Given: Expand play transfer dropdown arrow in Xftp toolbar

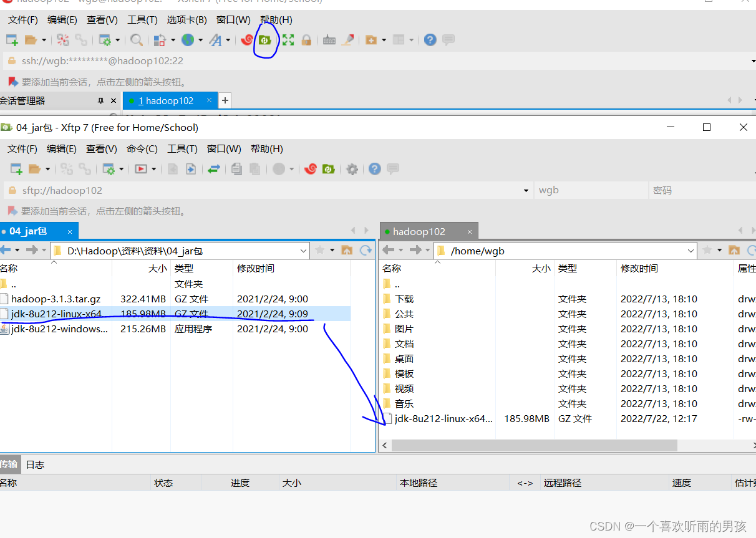Looking at the screenshot, I should click(x=153, y=170).
